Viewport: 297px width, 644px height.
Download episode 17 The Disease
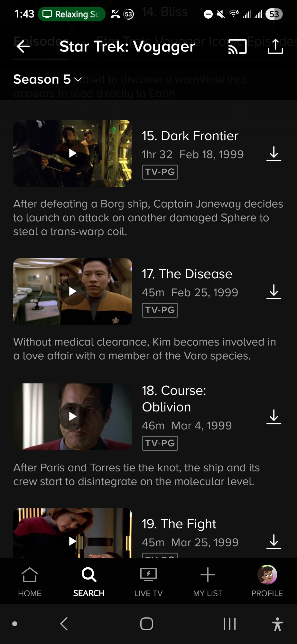click(x=274, y=292)
